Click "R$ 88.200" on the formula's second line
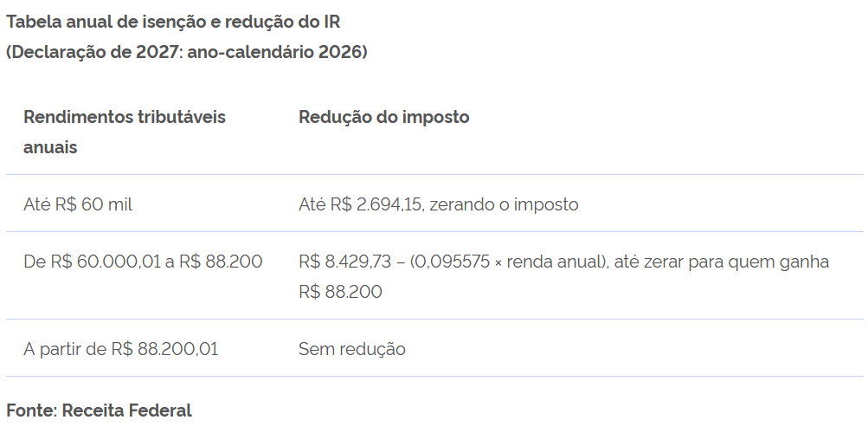Screen dimensions: 868x433 coord(340,292)
